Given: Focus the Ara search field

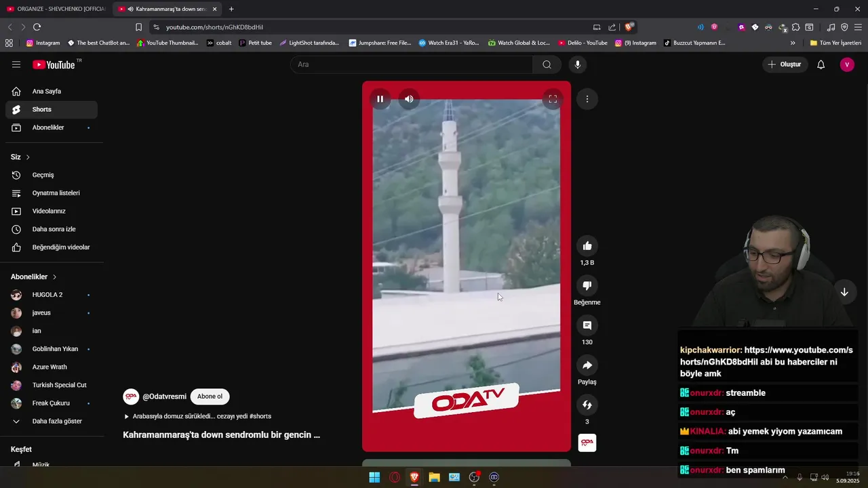Looking at the screenshot, I should pos(412,64).
